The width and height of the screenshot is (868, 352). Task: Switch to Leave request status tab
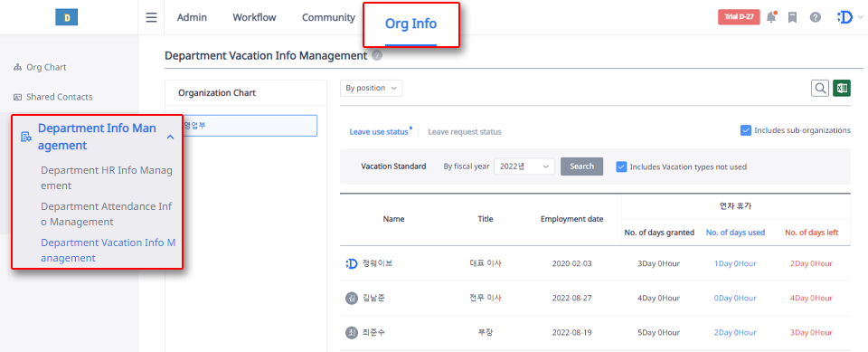(x=465, y=132)
